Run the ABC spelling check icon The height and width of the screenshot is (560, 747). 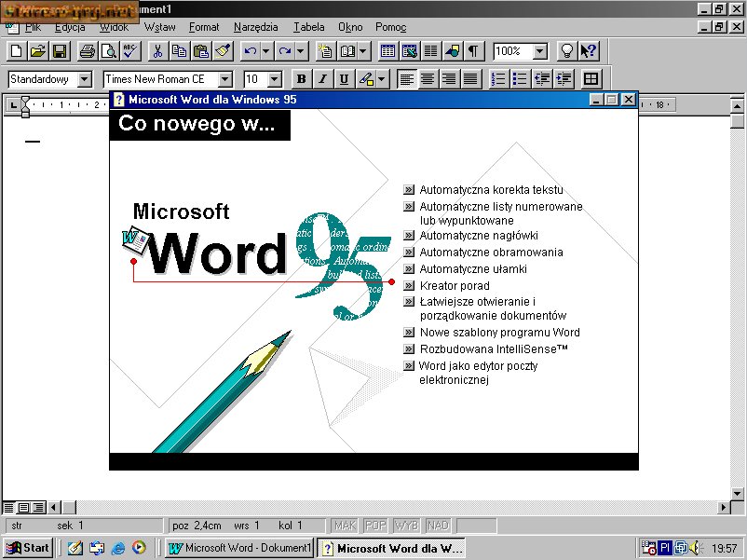click(x=130, y=51)
